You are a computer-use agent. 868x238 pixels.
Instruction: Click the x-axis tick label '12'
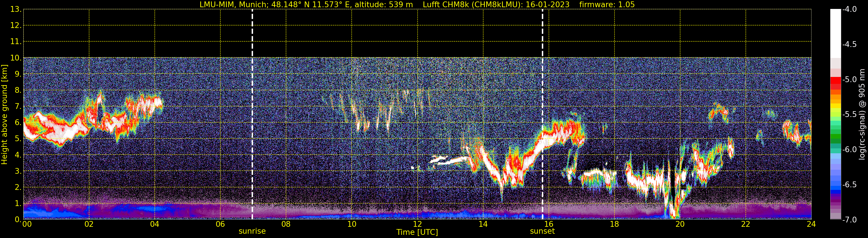coord(417,224)
